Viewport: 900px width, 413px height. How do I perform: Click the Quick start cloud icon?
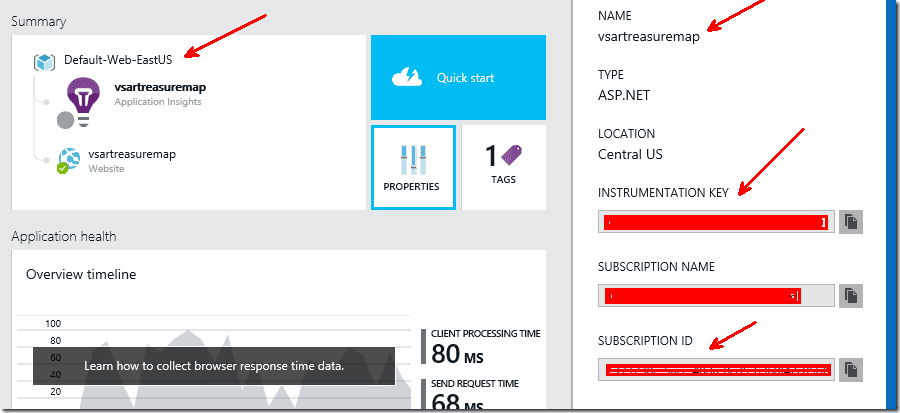(407, 77)
